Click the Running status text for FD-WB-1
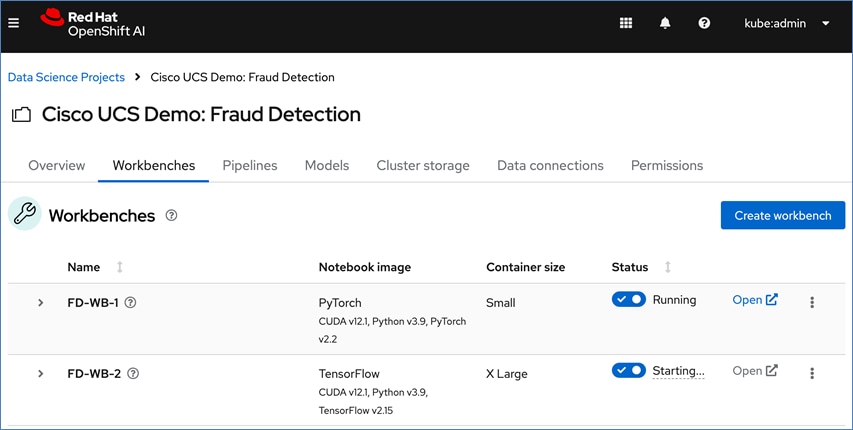The height and width of the screenshot is (430, 853). (674, 300)
